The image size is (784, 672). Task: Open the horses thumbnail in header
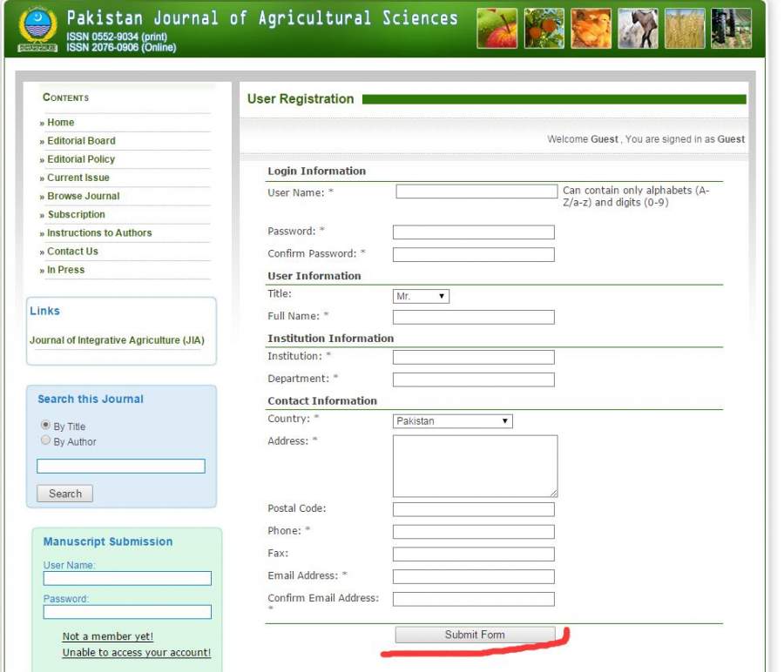click(x=638, y=29)
